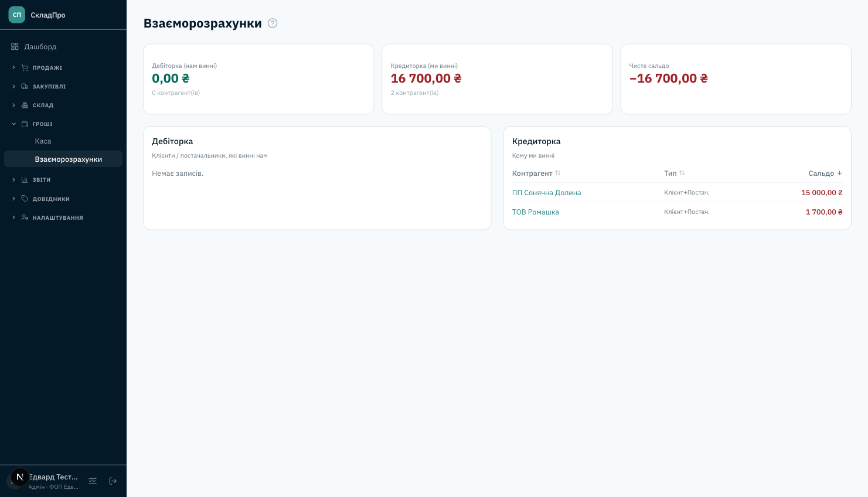This screenshot has width=868, height=497.
Task: Click the logout icon at the sidebar bottom
Action: tap(113, 481)
